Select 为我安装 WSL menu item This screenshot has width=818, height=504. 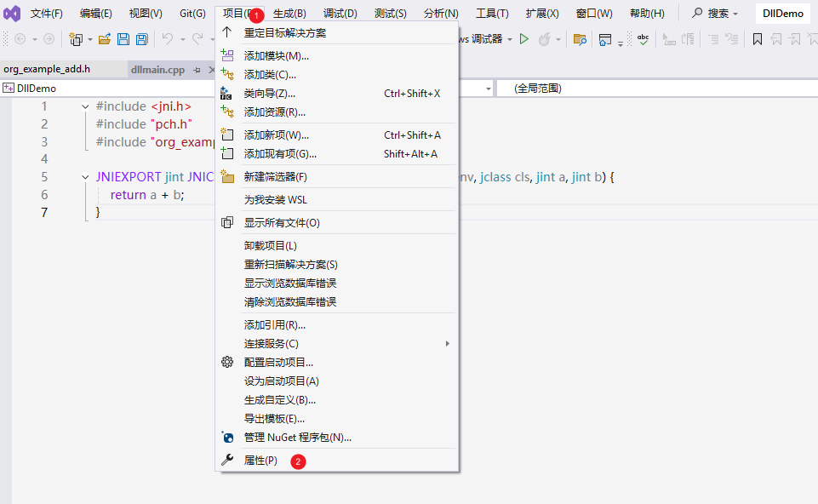tap(336, 200)
